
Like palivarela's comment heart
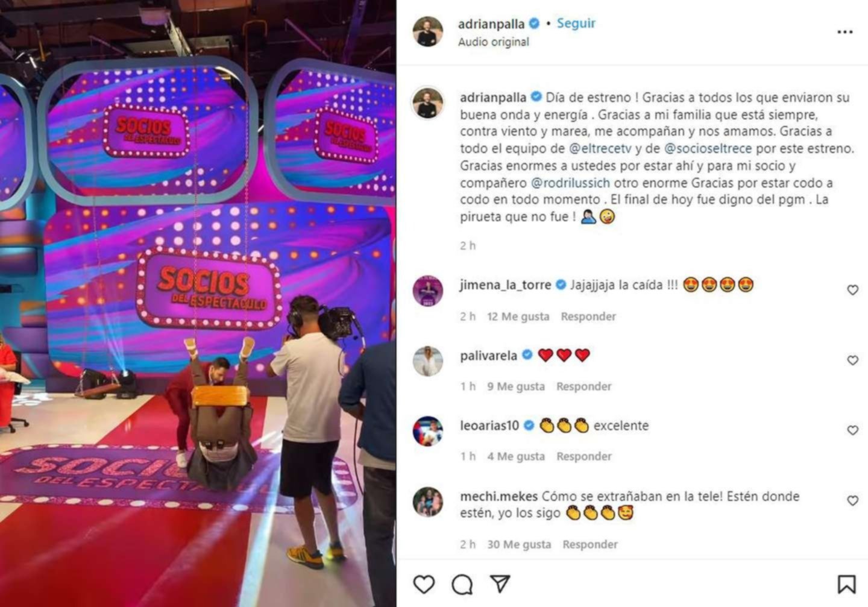coord(852,360)
